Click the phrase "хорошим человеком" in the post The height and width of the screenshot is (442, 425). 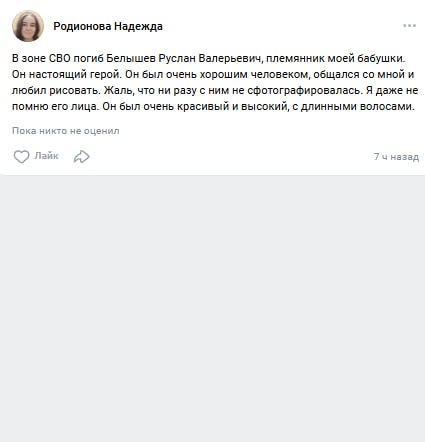click(x=255, y=74)
